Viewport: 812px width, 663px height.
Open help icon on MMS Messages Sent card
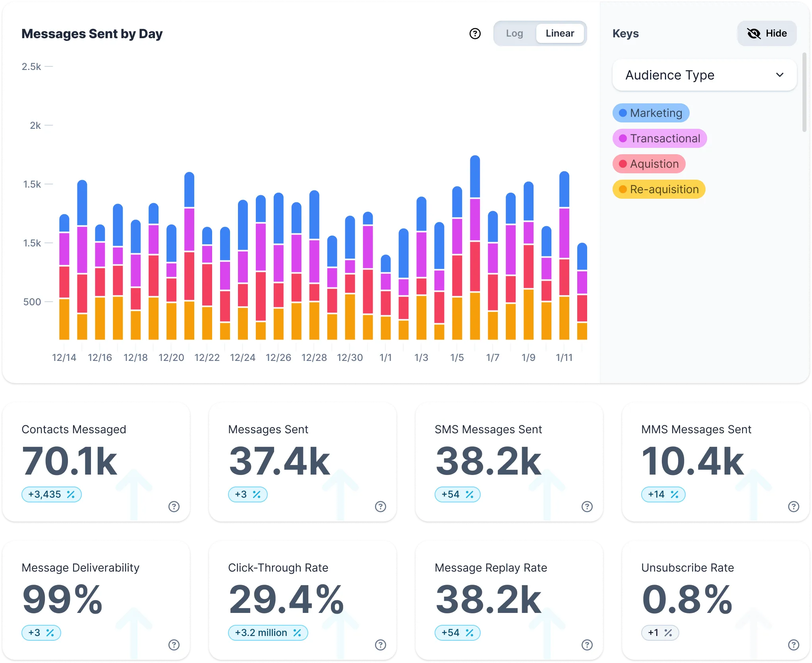click(793, 506)
